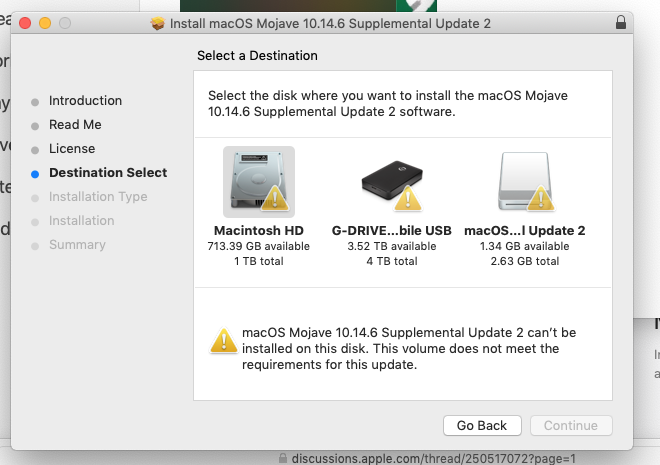The image size is (660, 465).
Task: Click the G-DRIVE...bile USB label
Action: 391,231
